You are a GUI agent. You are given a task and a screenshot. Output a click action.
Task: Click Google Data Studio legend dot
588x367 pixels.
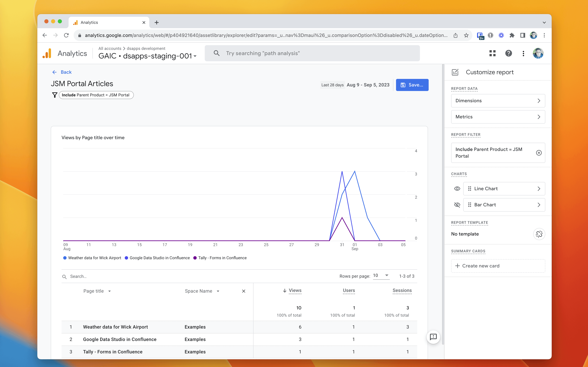point(126,258)
